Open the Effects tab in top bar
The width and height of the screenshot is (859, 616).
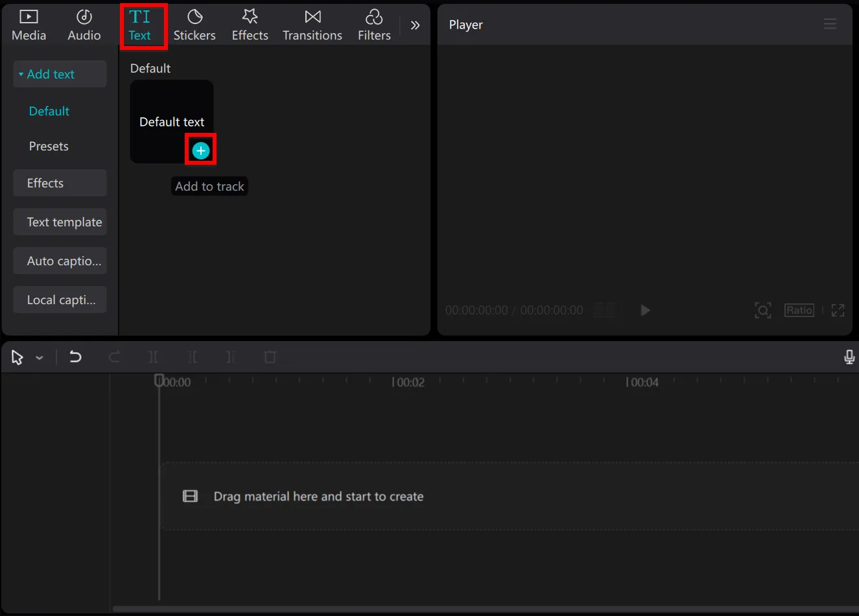(x=250, y=25)
